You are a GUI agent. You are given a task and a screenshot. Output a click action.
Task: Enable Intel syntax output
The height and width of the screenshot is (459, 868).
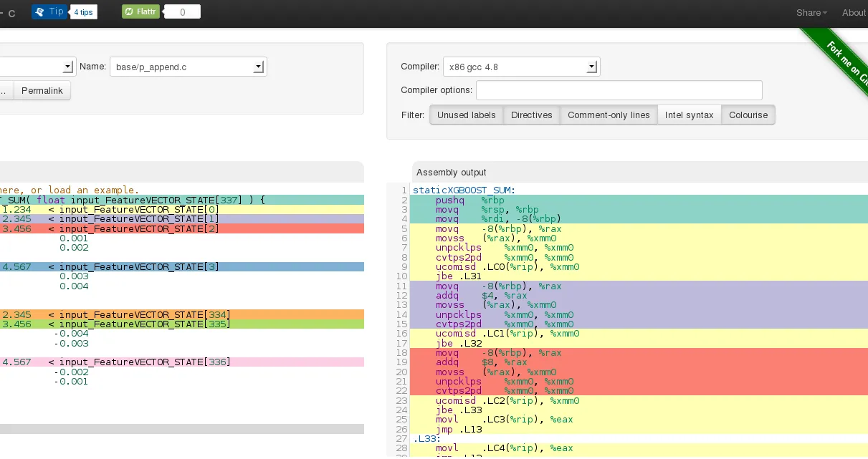(689, 115)
